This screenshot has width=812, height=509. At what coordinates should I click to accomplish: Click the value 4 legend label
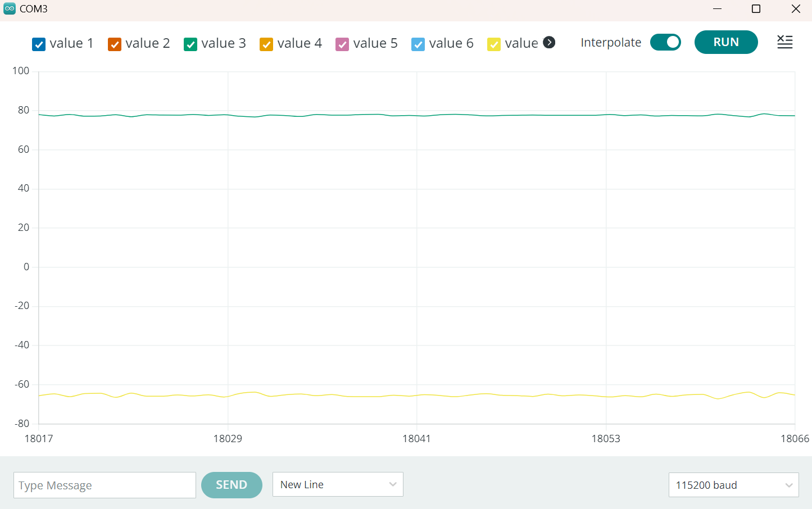pyautogui.click(x=300, y=43)
